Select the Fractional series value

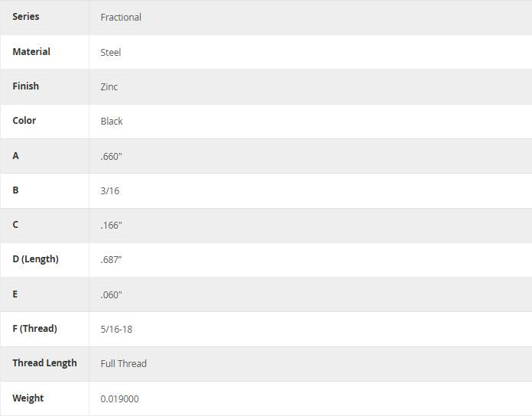click(121, 18)
